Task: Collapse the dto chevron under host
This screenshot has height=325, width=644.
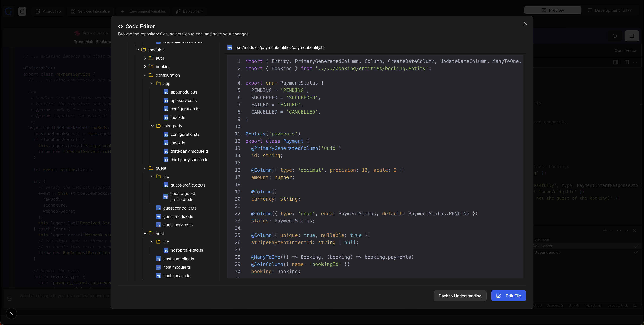Action: (152, 241)
